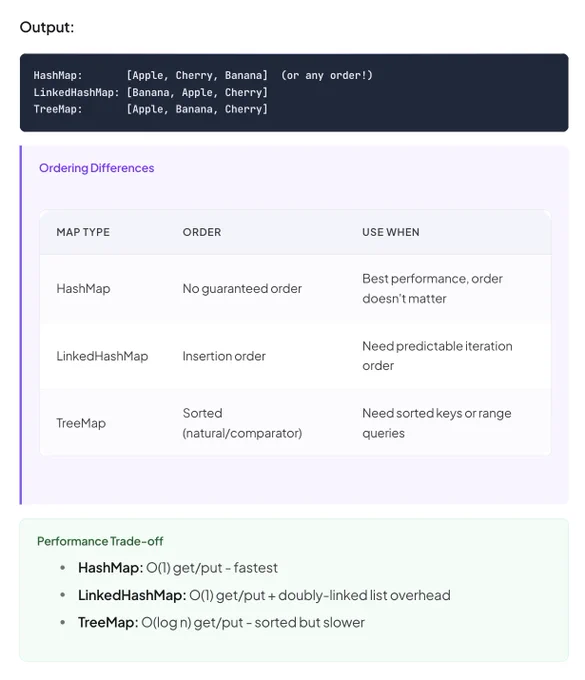The width and height of the screenshot is (585, 680).
Task: Click the (or any order!) text in code
Action: pos(327,75)
